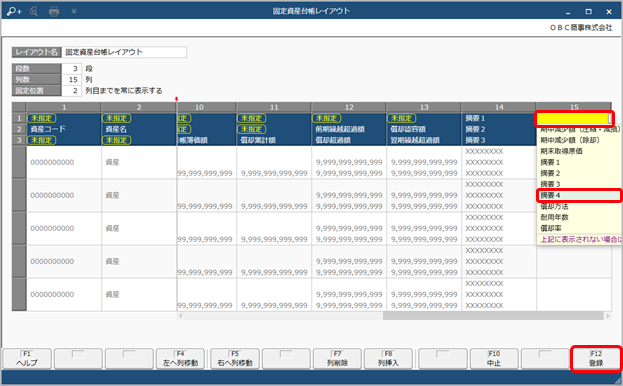This screenshot has width=623, height=386.
Task: Click F5 右へ列移動 button
Action: pos(235,359)
